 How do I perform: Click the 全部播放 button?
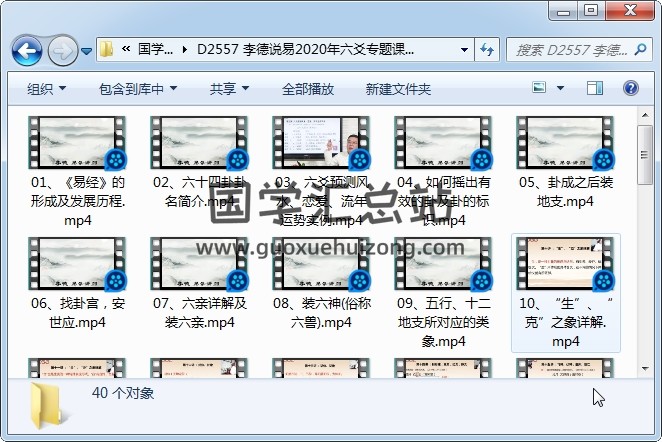(x=308, y=89)
